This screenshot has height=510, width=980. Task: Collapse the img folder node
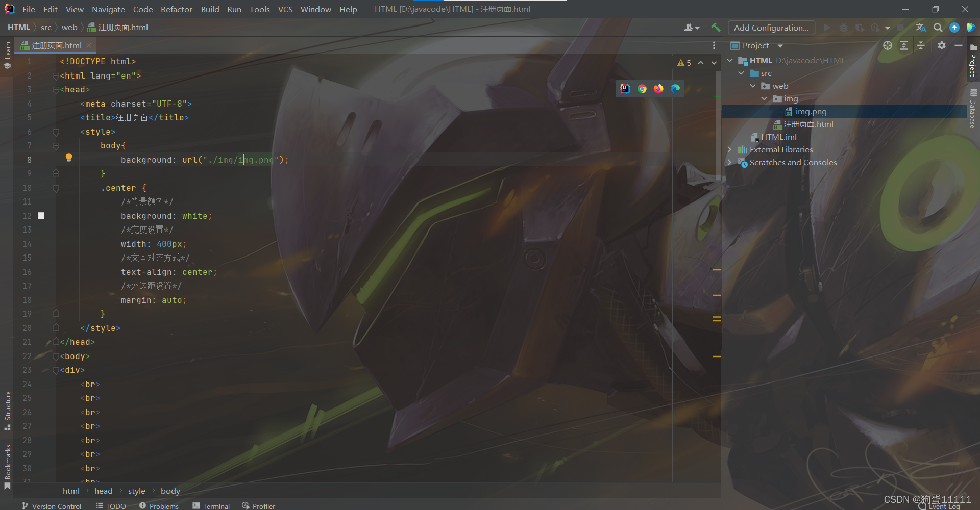(764, 98)
